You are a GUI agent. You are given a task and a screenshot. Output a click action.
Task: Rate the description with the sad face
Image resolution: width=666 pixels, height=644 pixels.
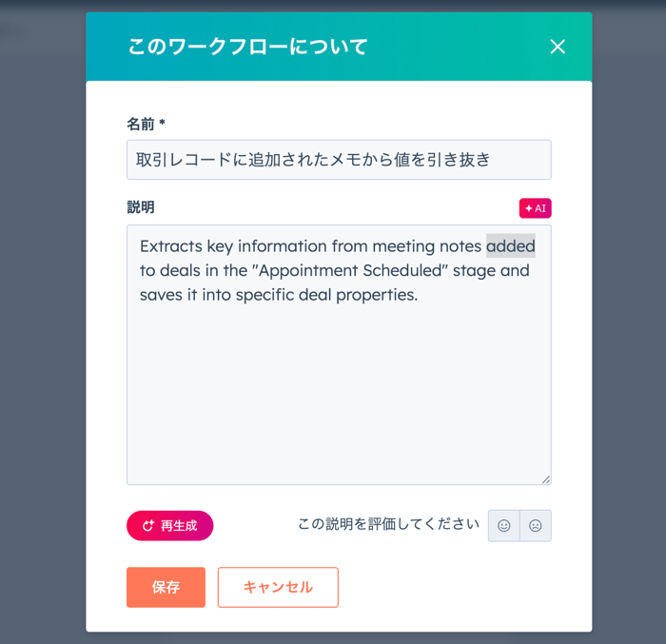tap(536, 526)
